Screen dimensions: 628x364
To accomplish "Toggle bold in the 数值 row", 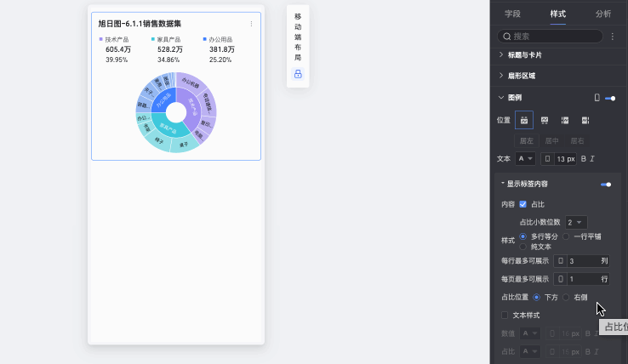I will click(x=587, y=333).
